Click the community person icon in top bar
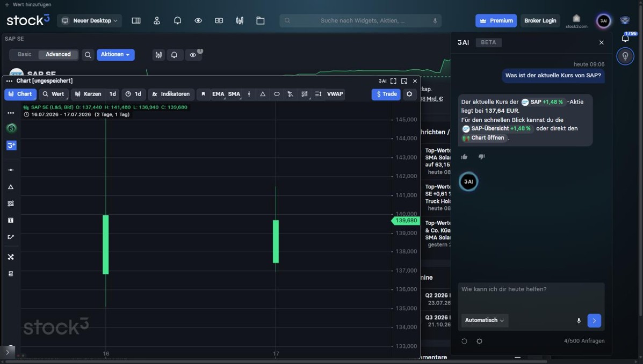This screenshot has width=643, height=364. (x=157, y=20)
